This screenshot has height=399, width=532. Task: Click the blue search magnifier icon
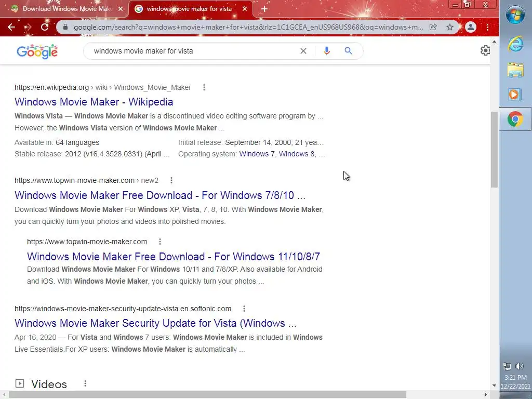(348, 51)
